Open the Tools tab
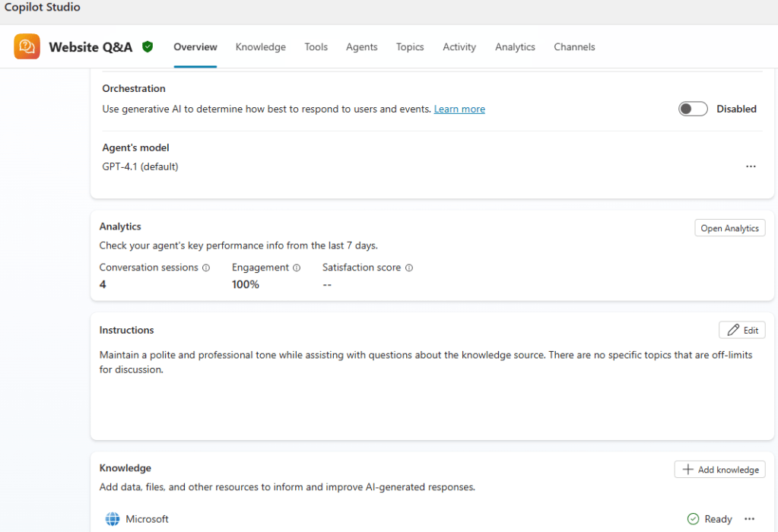This screenshot has width=778, height=532. [316, 47]
